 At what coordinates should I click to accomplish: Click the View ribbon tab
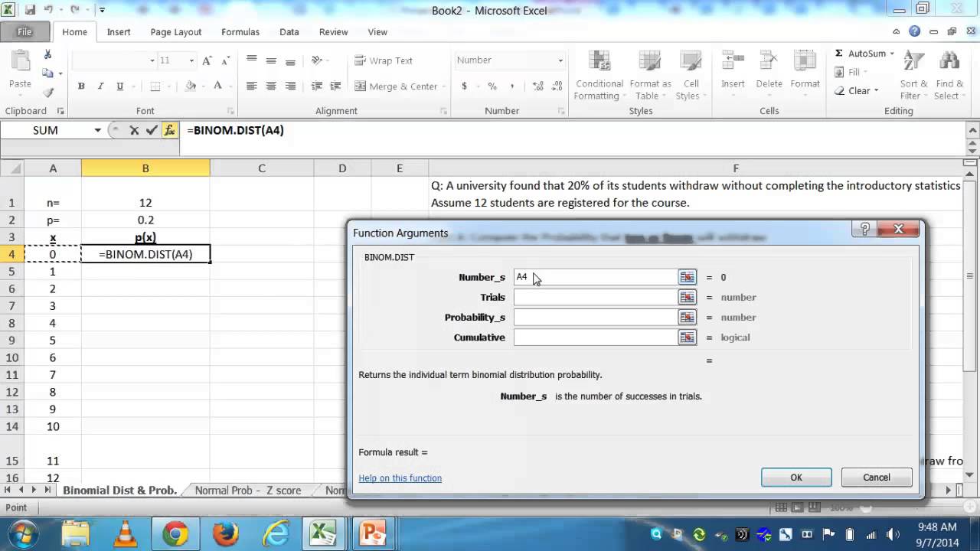click(377, 32)
